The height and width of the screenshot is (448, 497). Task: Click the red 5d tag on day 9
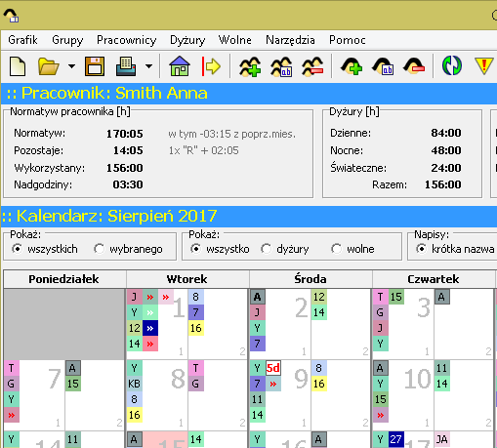click(273, 368)
